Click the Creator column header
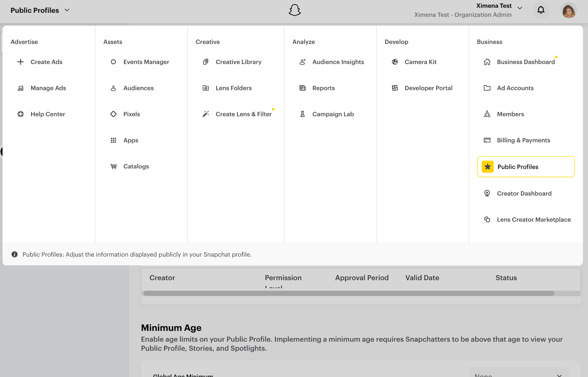 [162, 278]
